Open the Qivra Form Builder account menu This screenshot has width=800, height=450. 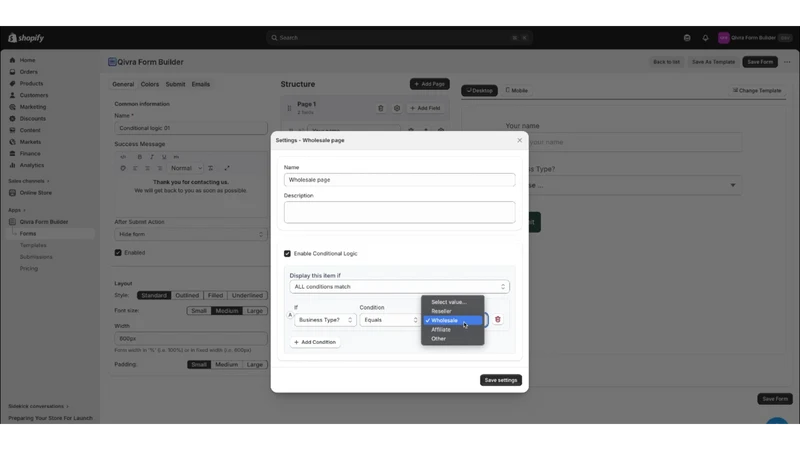point(755,38)
